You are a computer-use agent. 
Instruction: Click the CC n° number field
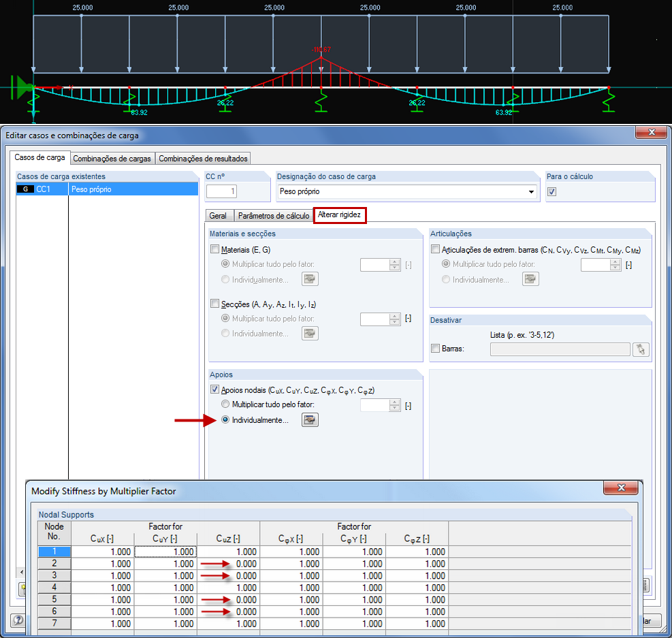click(x=221, y=191)
